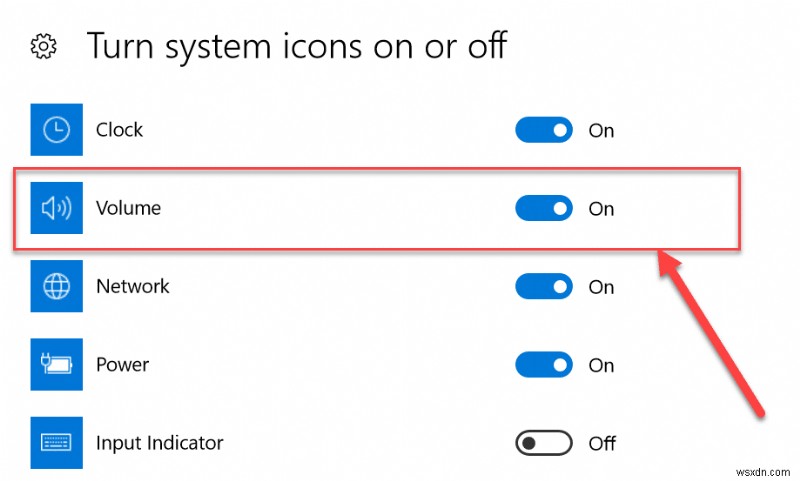The width and height of the screenshot is (800, 481).
Task: Click the "On" text beside Volume toggle
Action: 601,209
